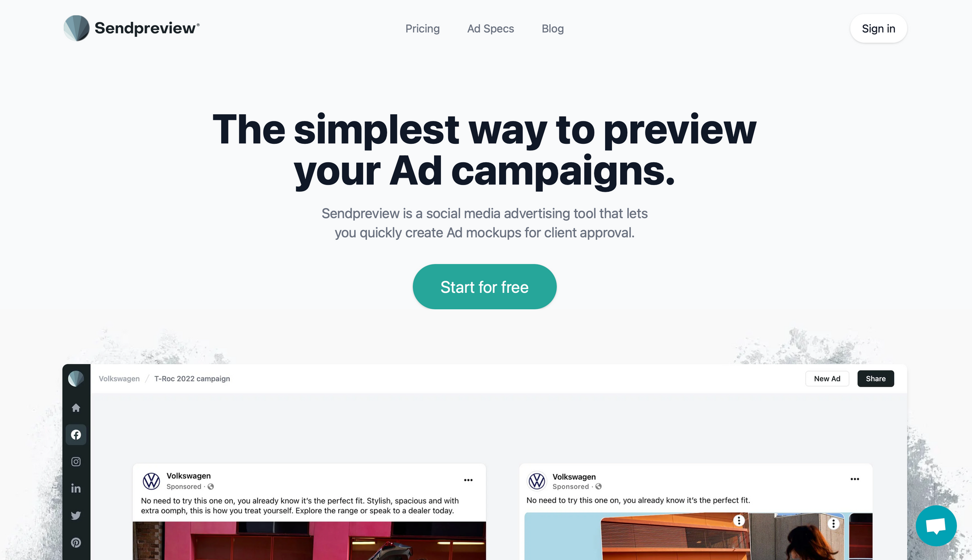Click the Sendpreview logo icon
Viewport: 972px width, 560px height.
pos(77,28)
